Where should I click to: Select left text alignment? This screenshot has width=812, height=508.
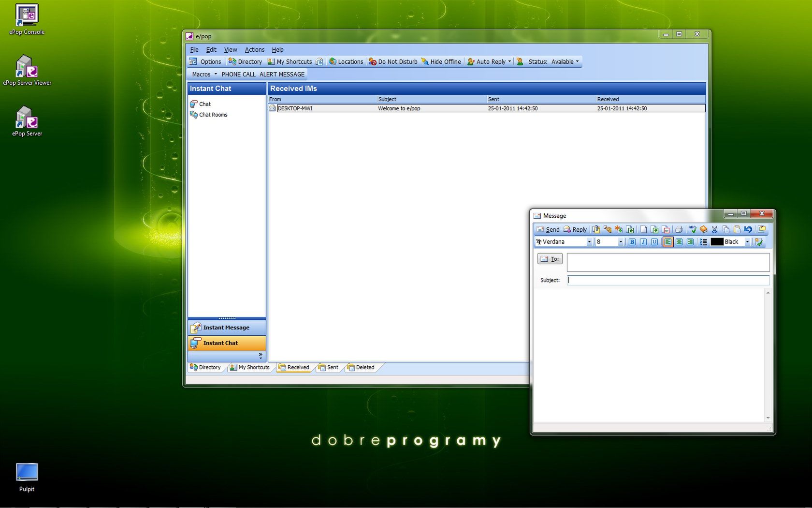click(668, 242)
